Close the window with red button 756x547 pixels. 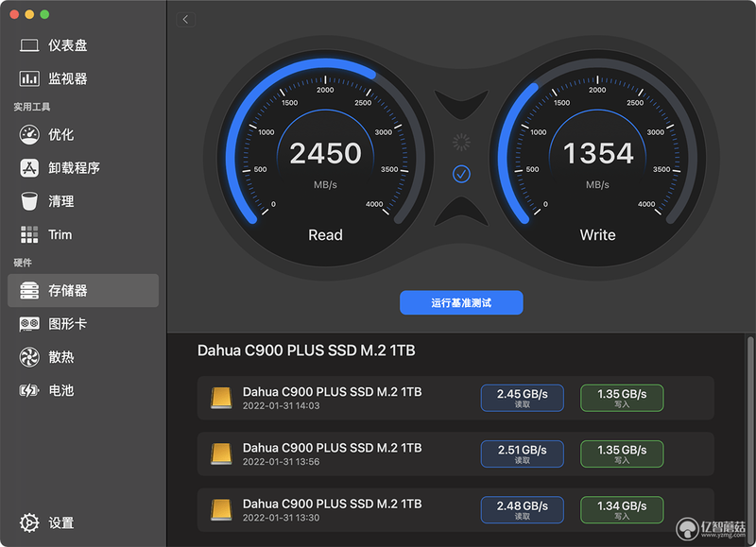click(x=14, y=14)
